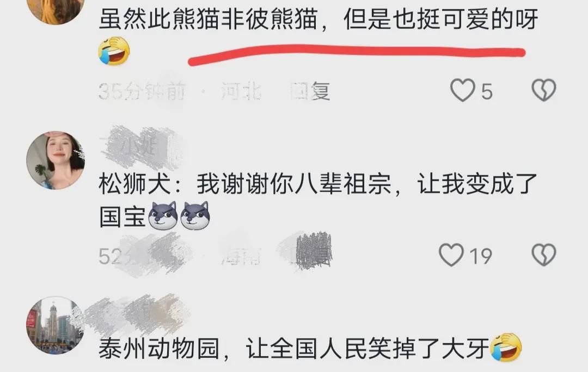Image resolution: width=588 pixels, height=372 pixels.
Task: Tap the second husky dog emoji after 国宝
Action: click(x=195, y=215)
